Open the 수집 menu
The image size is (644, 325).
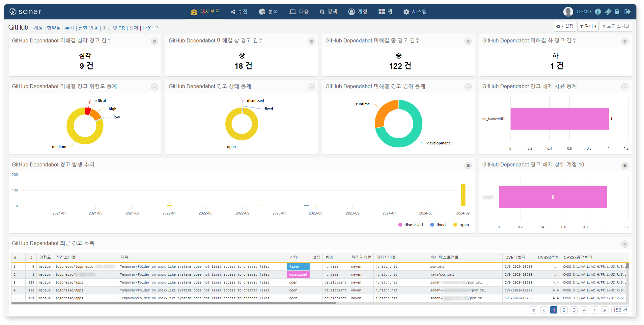pos(239,12)
